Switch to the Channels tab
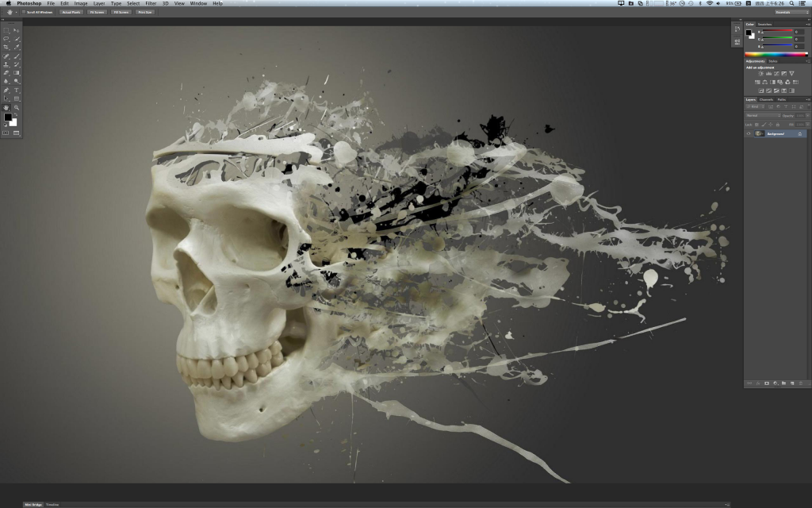Image resolution: width=812 pixels, height=508 pixels. (767, 99)
